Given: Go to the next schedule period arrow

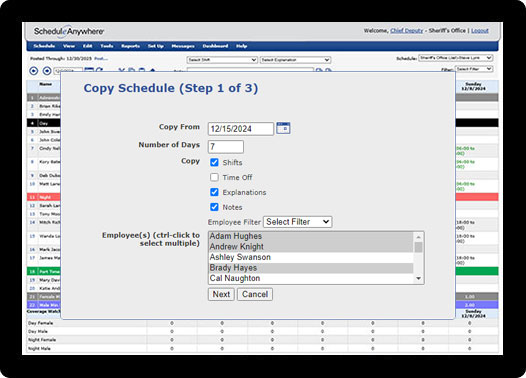Looking at the screenshot, I should 47,71.
